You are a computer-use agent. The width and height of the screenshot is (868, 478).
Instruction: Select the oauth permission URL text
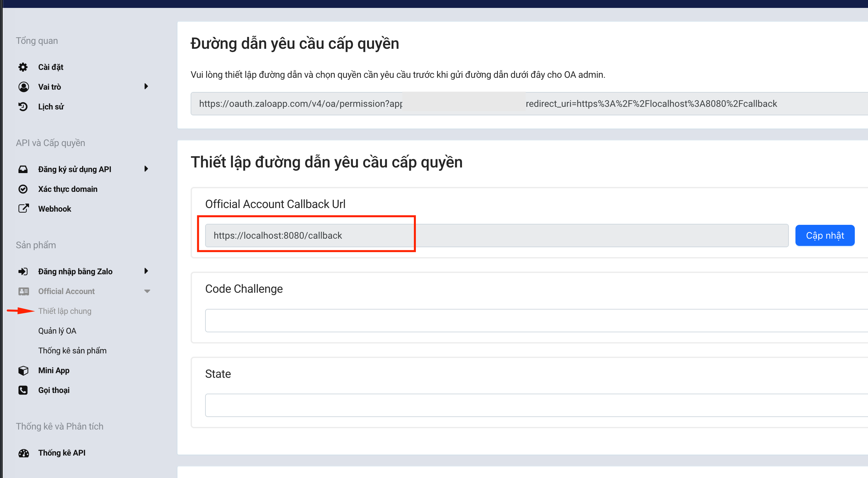pos(489,104)
